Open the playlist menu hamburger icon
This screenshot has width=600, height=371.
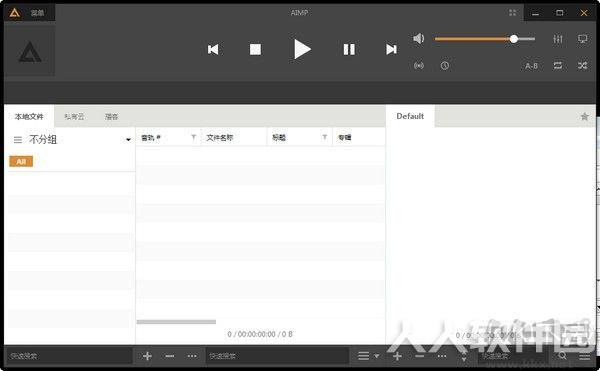click(585, 356)
